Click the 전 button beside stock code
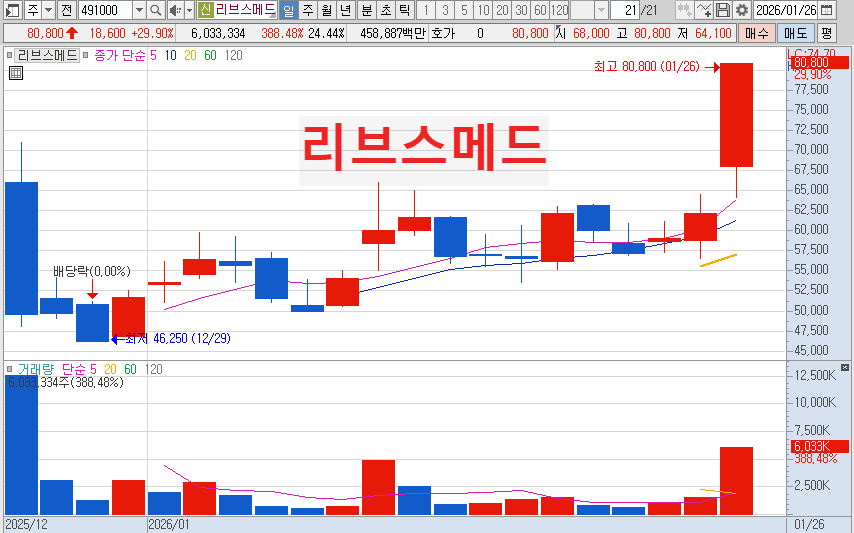Viewport: 854px width, 533px height. [66, 10]
